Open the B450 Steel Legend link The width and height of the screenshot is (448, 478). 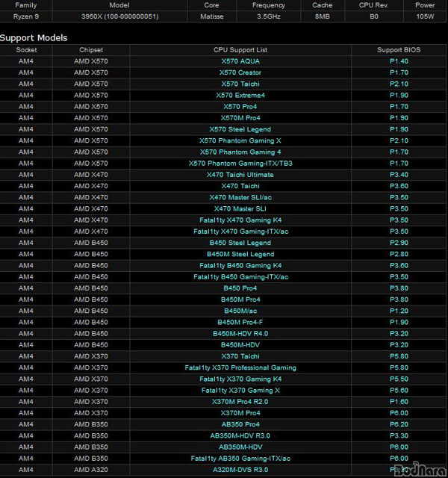coord(240,243)
